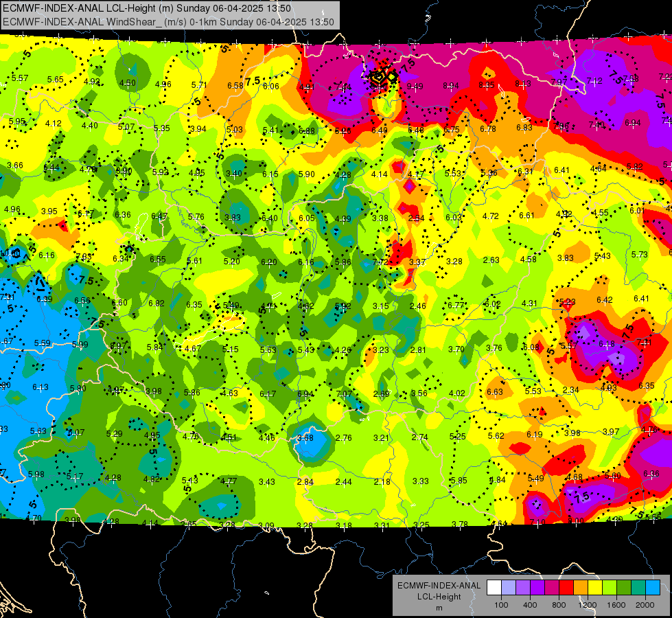Click the "1600" legend tick label
Image resolution: width=672 pixels, height=618 pixels.
click(616, 605)
